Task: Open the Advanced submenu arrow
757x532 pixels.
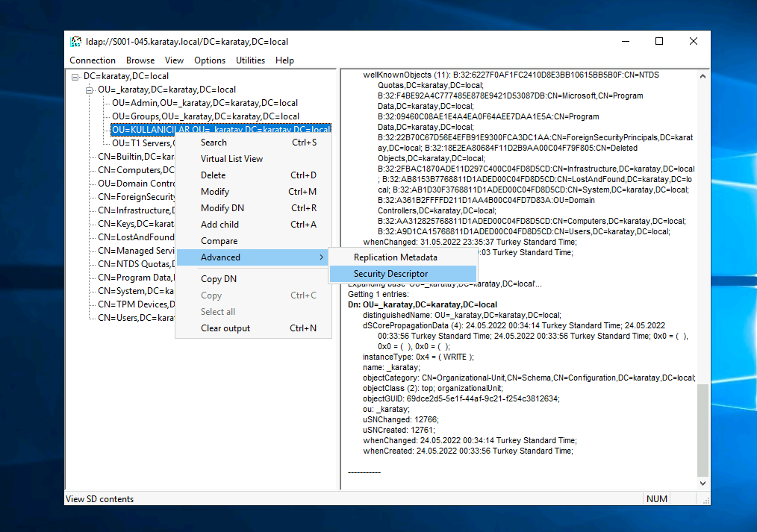Action: click(321, 257)
